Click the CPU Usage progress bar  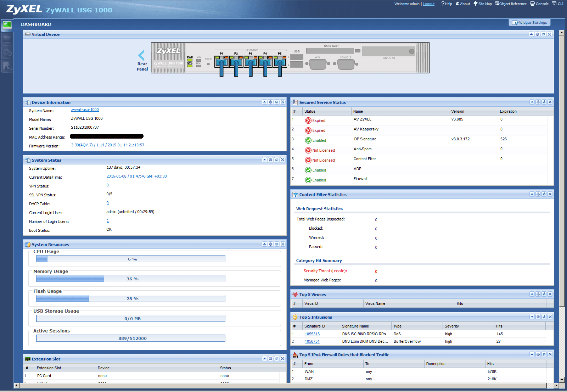coord(131,259)
